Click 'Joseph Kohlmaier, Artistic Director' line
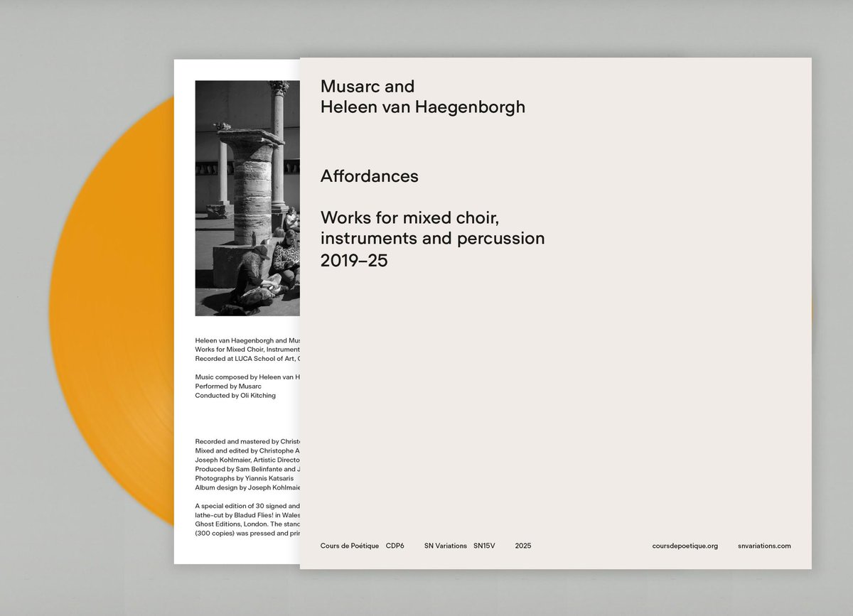Image resolution: width=853 pixels, height=616 pixels. coord(247,460)
